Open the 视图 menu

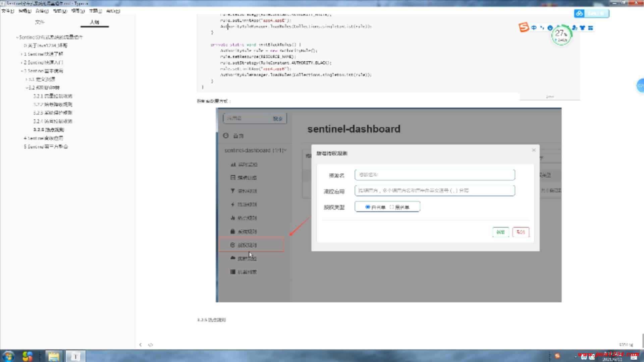click(78, 11)
